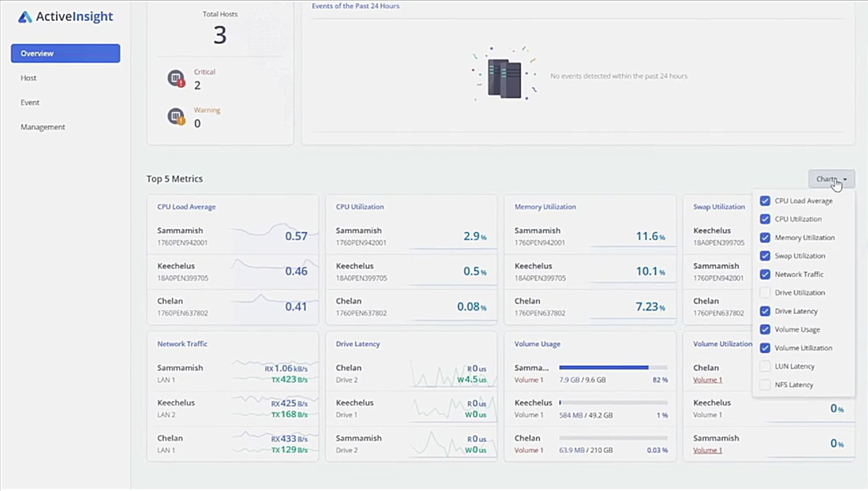Click Keechelus Drive 1 latency row
Screen dimensions: 868x491
coord(411,409)
